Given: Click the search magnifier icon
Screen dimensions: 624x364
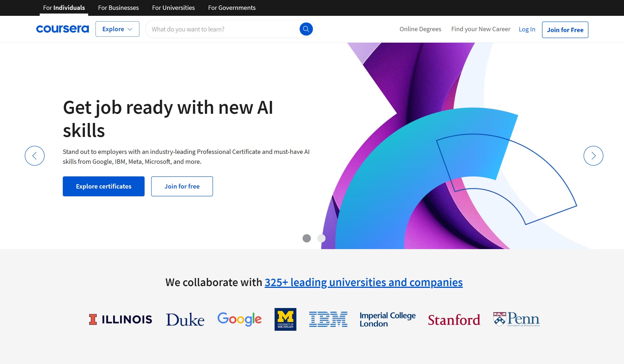Looking at the screenshot, I should pos(306,29).
